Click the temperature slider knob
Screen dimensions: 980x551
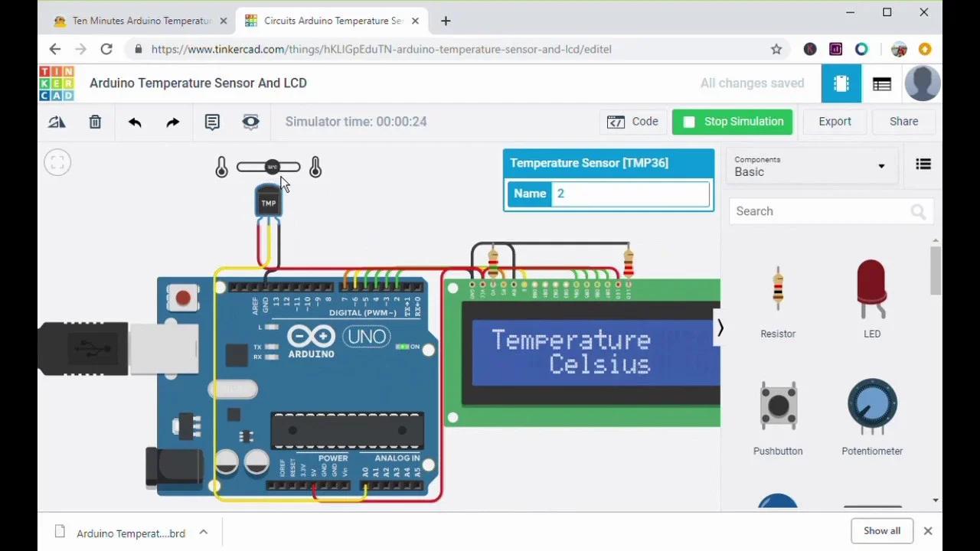pyautogui.click(x=272, y=167)
